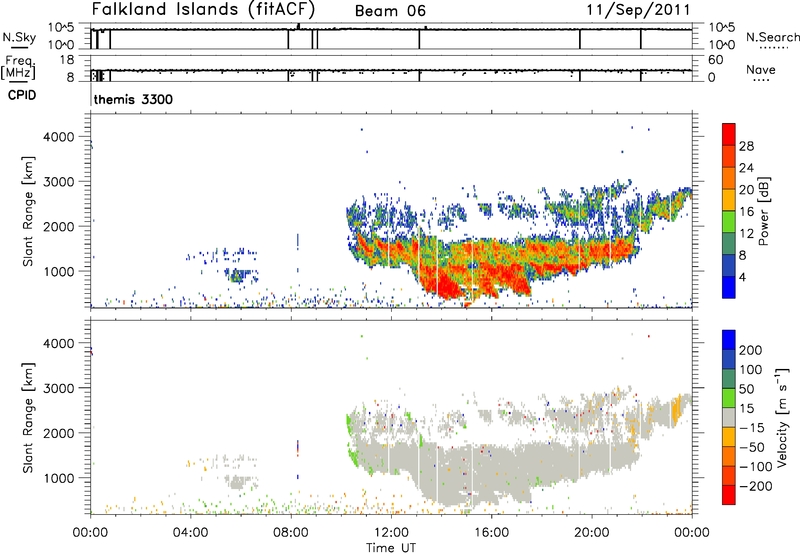The width and height of the screenshot is (800, 554).
Task: Click the intense red echo region in power plot
Action: pyautogui.click(x=446, y=286)
